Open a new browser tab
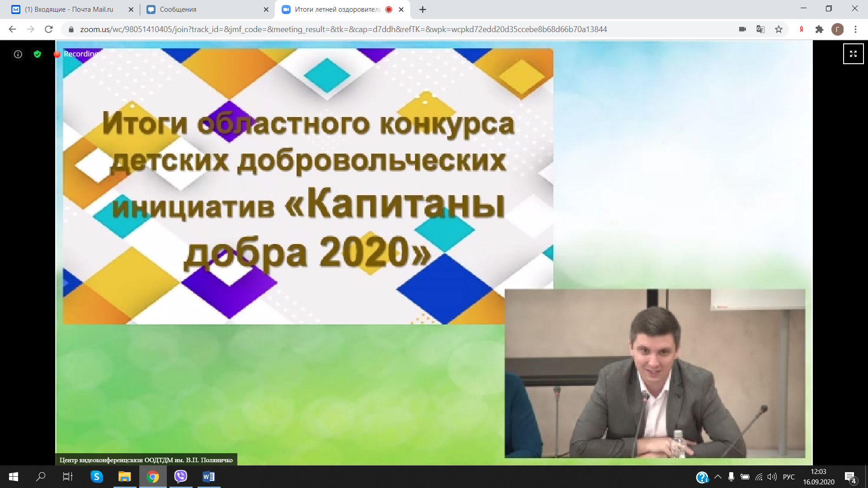868x488 pixels. tap(423, 9)
